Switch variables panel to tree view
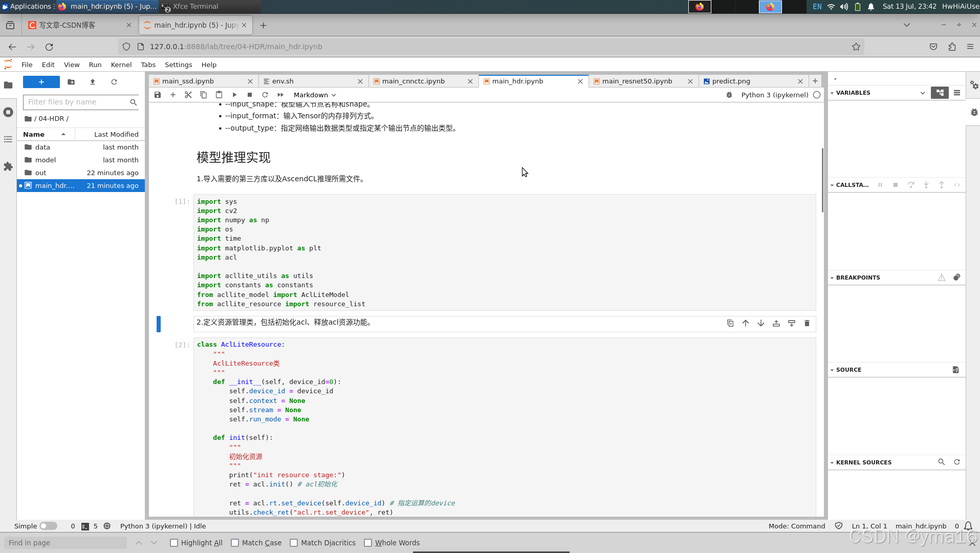 [x=940, y=93]
